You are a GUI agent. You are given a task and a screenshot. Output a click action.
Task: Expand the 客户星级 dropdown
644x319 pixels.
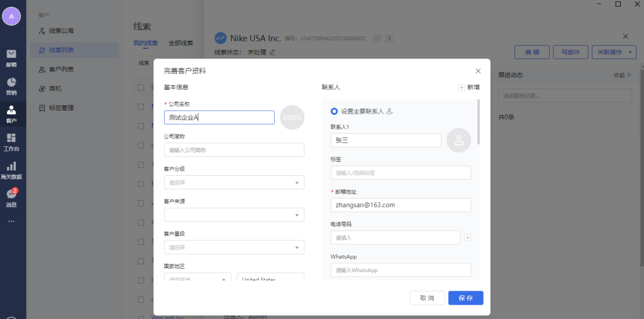[234, 247]
